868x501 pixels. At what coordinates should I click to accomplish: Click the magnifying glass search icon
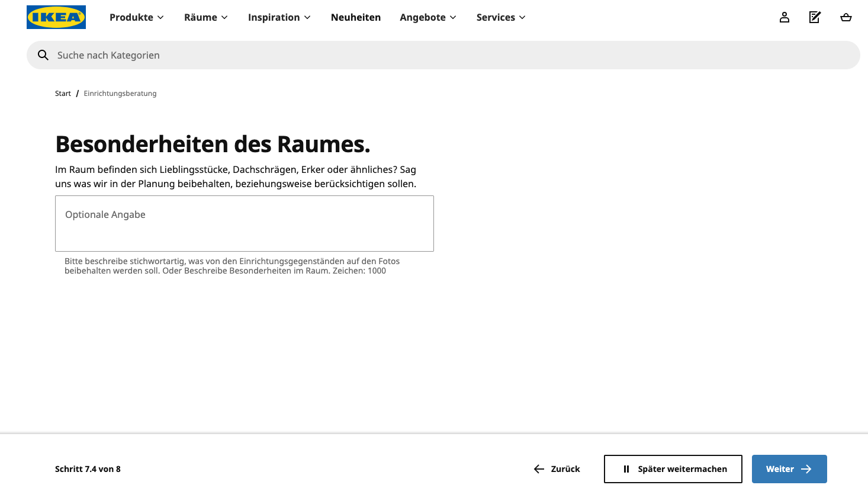tap(43, 55)
